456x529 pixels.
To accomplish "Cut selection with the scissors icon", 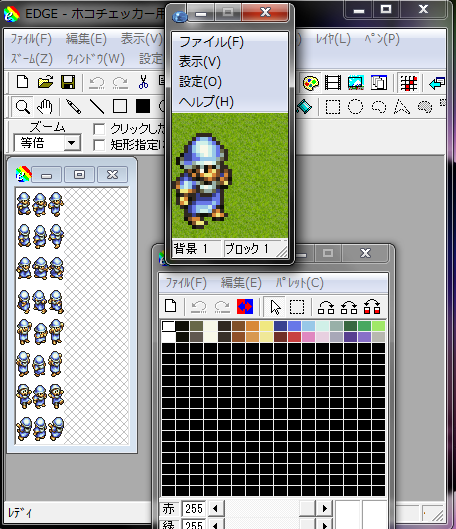I will point(143,82).
